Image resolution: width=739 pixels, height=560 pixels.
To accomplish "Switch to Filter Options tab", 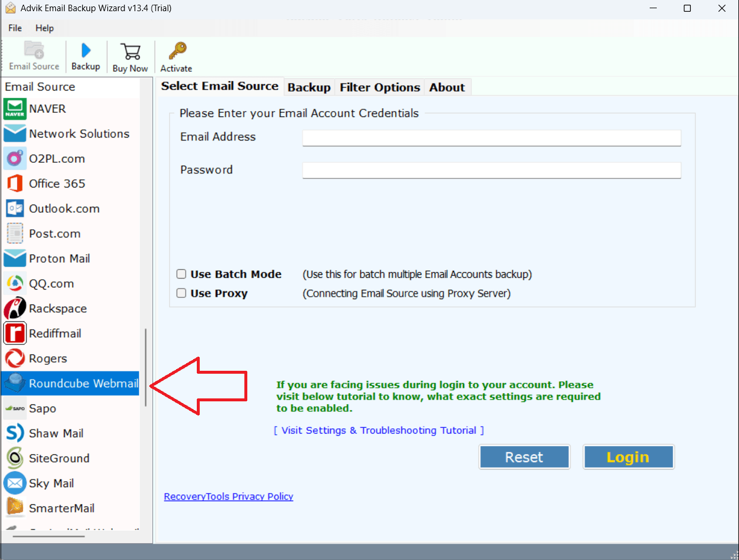I will click(x=380, y=88).
